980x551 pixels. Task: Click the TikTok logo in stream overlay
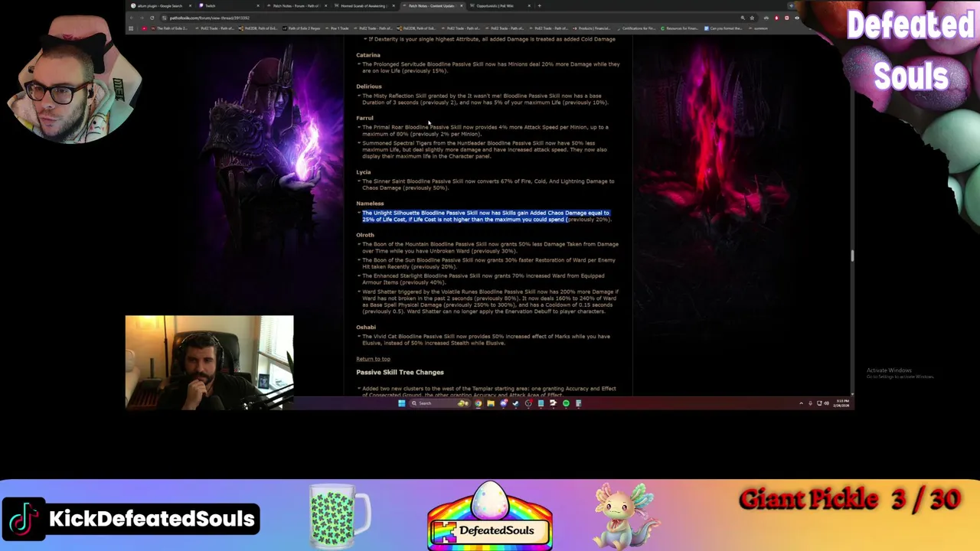point(24,518)
